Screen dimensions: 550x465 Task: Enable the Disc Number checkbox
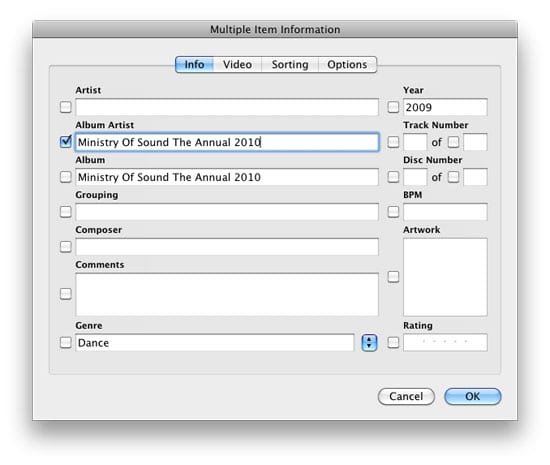(x=393, y=177)
